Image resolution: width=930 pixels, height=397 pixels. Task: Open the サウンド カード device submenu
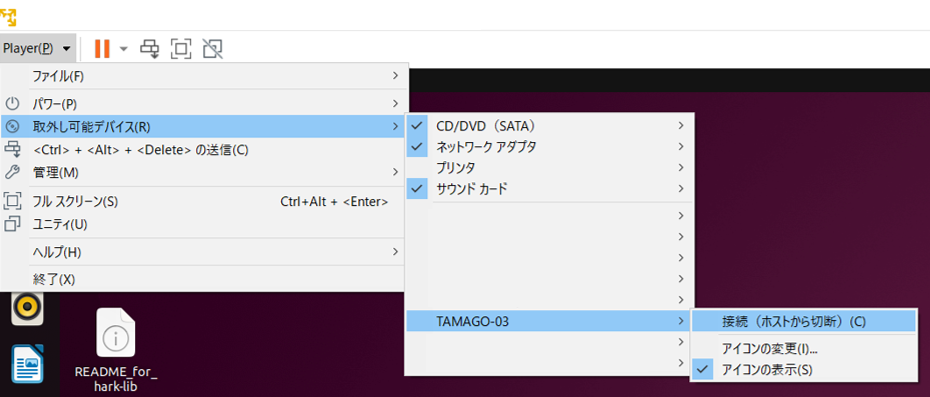(549, 189)
